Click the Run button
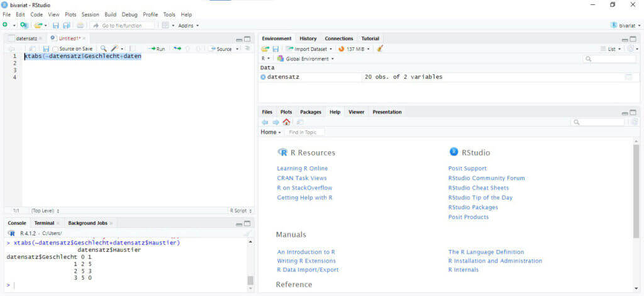This screenshot has width=644, height=296. 157,48
